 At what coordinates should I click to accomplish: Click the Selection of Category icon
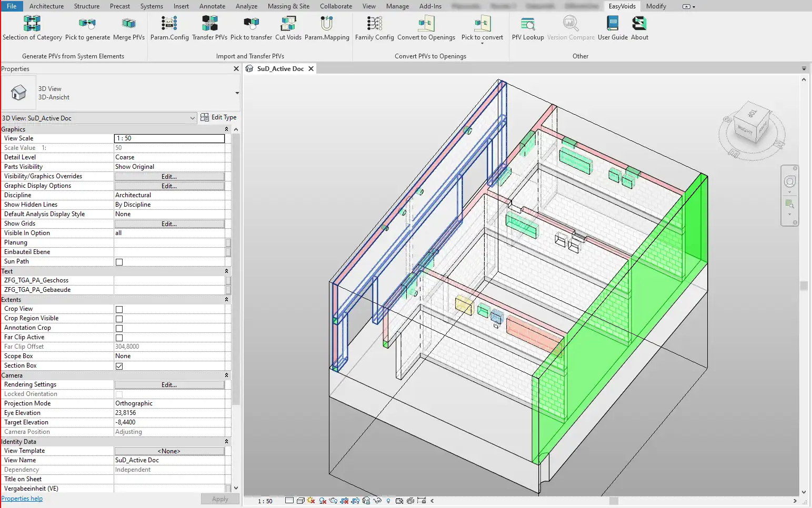[32, 24]
